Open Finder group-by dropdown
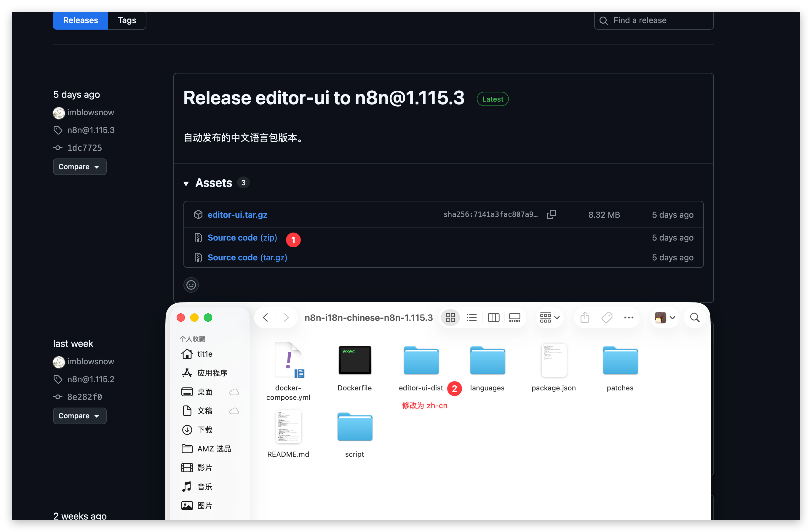Screen dimensions: 812x532 coord(549,318)
